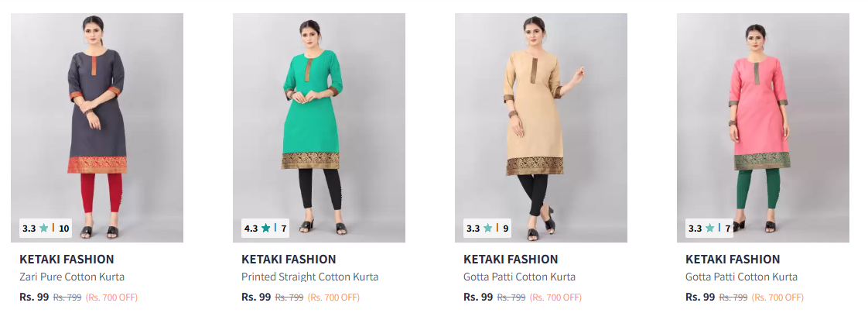Click the star icon on 3.3 rating with 9 reviews
This screenshot has width=868, height=313.
488,228
